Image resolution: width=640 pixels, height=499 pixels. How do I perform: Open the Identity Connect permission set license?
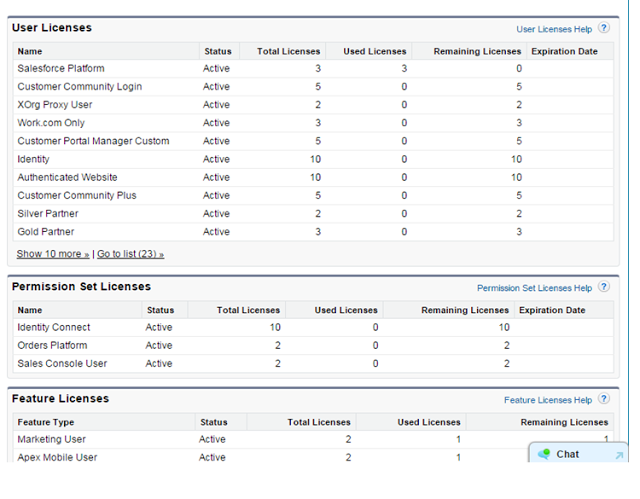pos(53,327)
